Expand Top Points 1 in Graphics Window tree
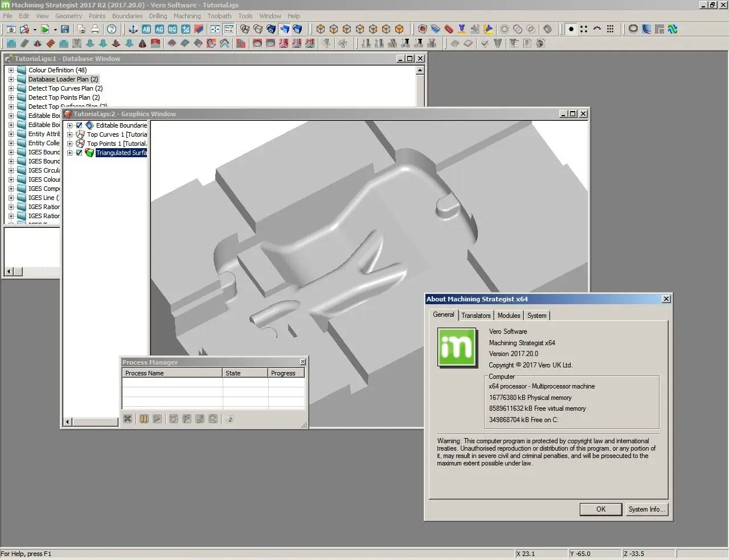 pos(69,144)
